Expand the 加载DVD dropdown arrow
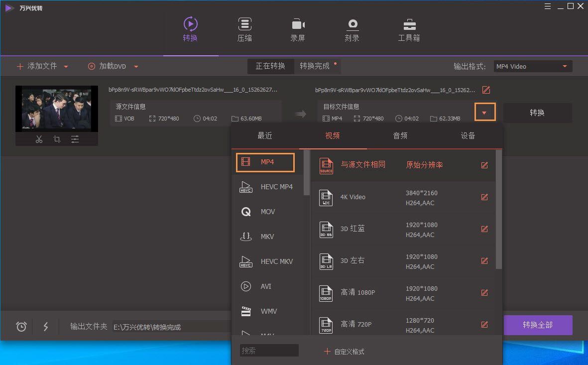This screenshot has width=588, height=365. (x=135, y=66)
